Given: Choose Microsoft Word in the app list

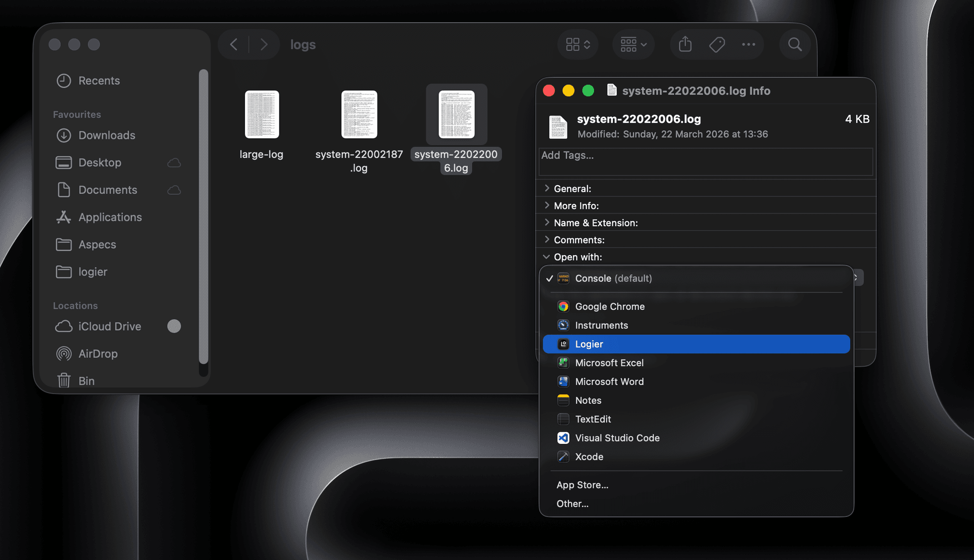Looking at the screenshot, I should coord(696,382).
